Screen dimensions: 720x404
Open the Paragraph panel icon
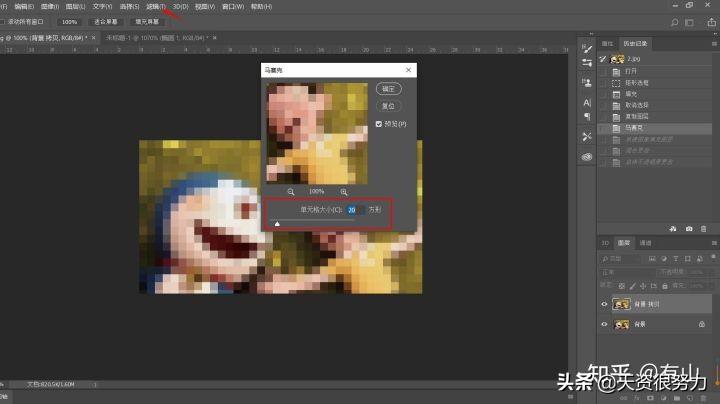586,117
